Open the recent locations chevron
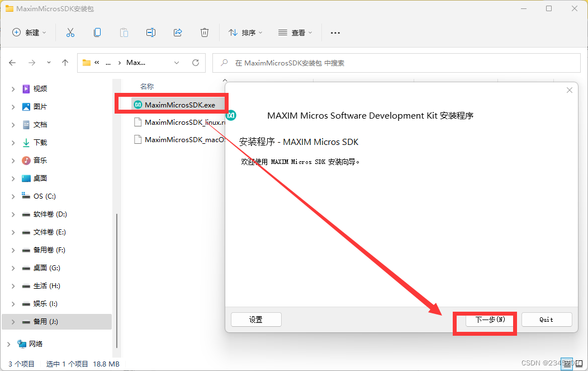Viewport: 588px width, 371px height. (x=49, y=63)
